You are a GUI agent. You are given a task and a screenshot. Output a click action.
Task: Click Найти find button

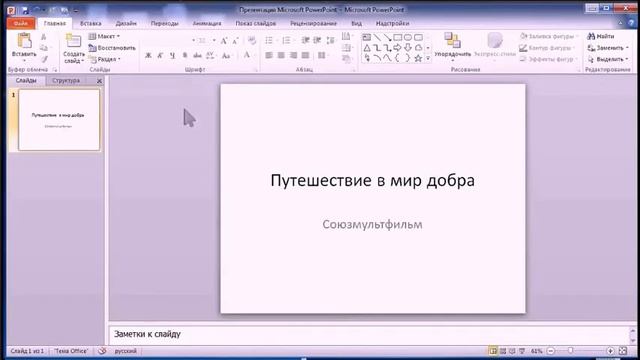coord(601,36)
